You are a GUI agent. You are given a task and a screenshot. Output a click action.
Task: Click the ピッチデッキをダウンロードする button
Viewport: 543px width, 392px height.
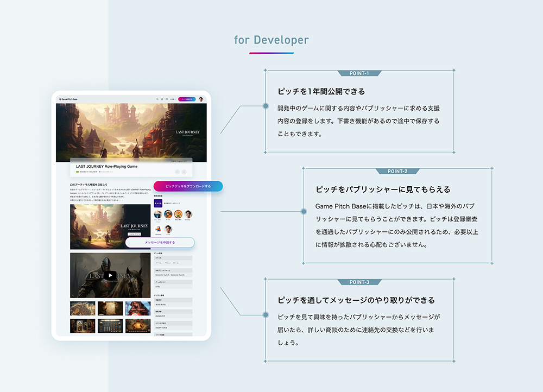click(188, 186)
